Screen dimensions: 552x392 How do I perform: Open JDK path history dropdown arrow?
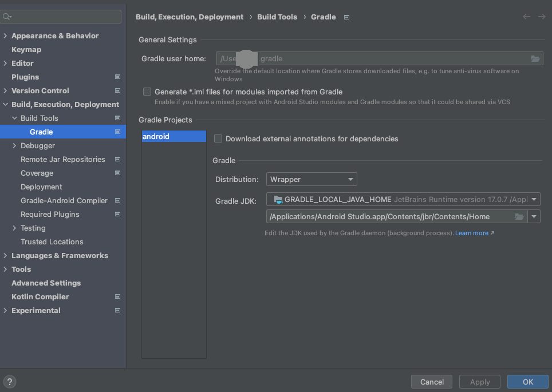[x=534, y=216]
